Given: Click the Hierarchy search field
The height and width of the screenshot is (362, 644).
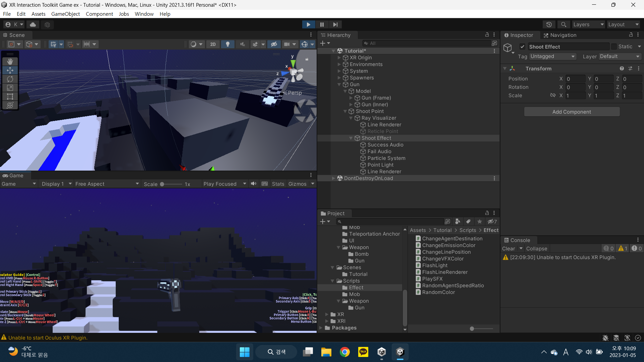Looking at the screenshot, I should (426, 43).
